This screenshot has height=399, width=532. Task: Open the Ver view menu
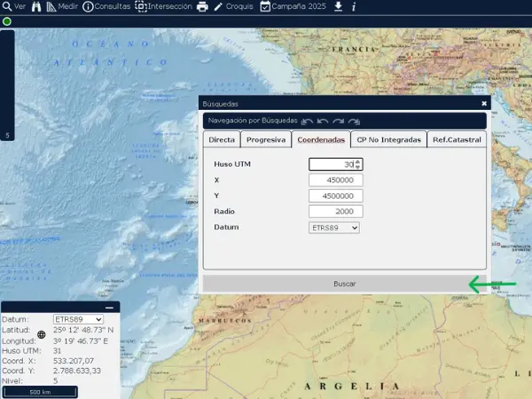point(13,6)
